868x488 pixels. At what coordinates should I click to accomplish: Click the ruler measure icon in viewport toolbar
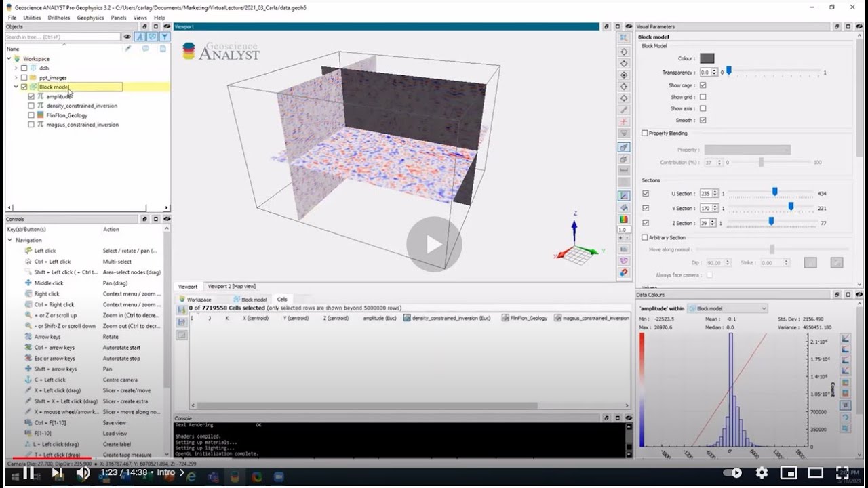tap(624, 171)
